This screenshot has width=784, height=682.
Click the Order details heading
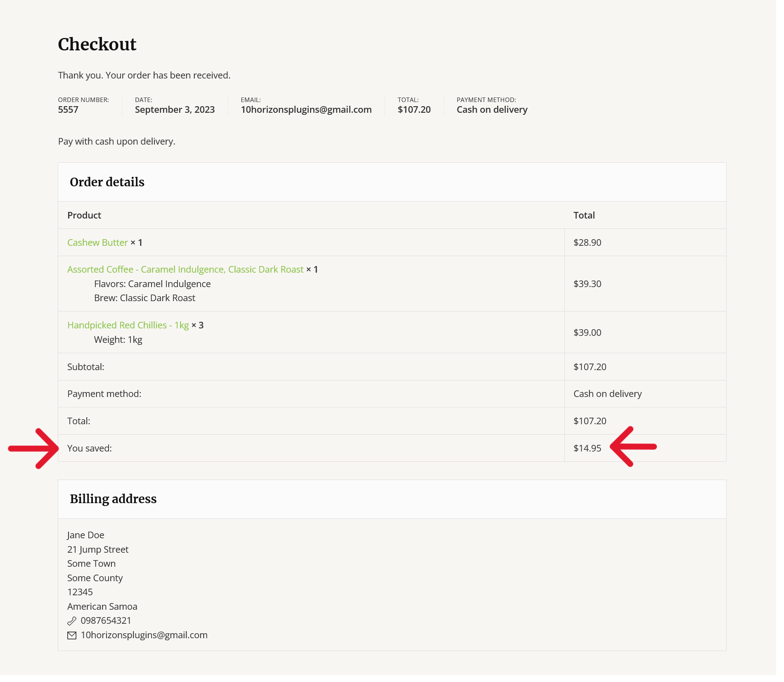107,182
